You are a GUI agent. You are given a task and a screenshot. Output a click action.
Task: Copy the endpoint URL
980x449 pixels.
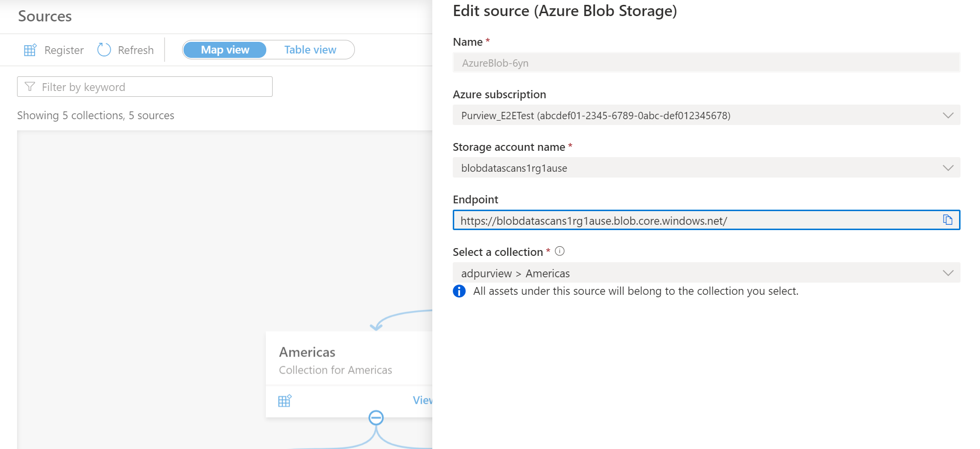tap(948, 220)
